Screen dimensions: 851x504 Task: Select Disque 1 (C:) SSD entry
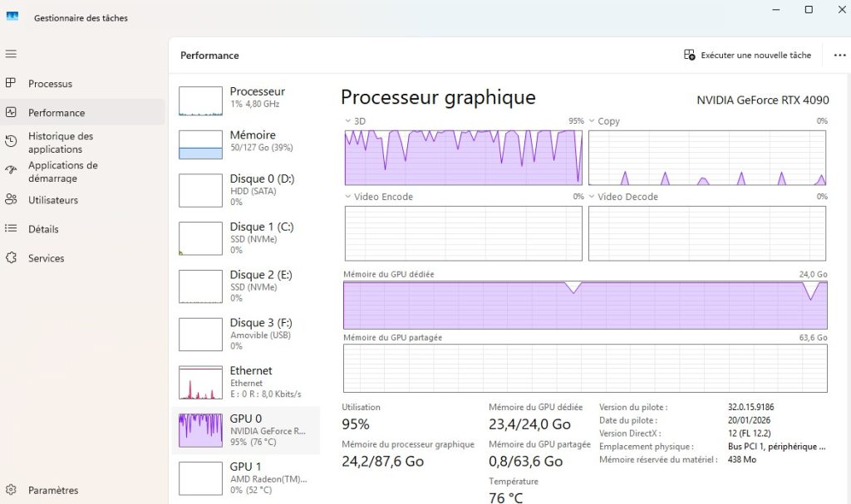pyautogui.click(x=246, y=237)
